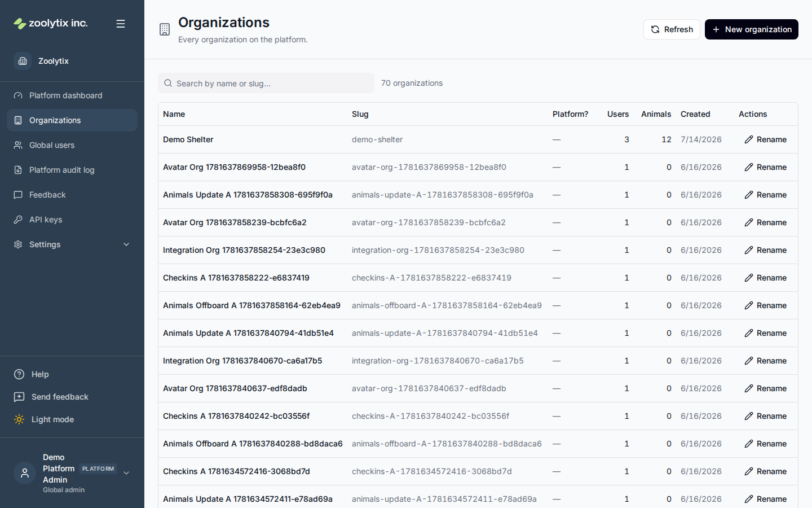The height and width of the screenshot is (508, 812).
Task: Open API keys page
Action: pyautogui.click(x=72, y=220)
